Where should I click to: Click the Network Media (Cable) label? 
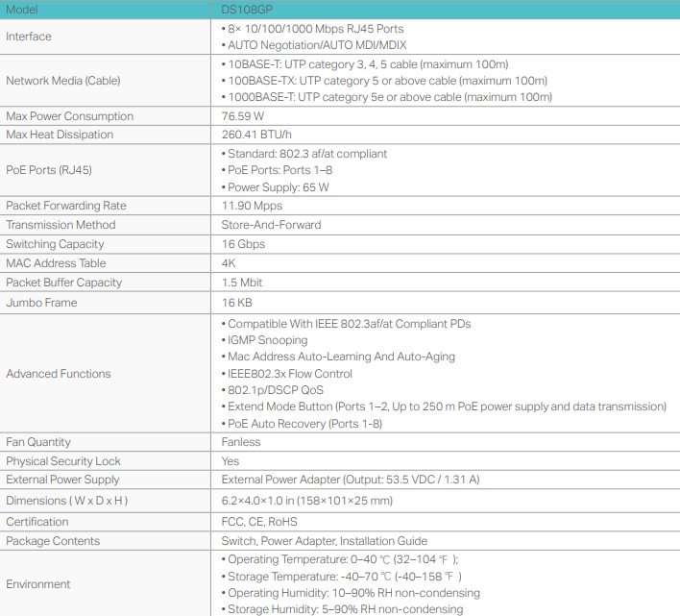(x=63, y=81)
